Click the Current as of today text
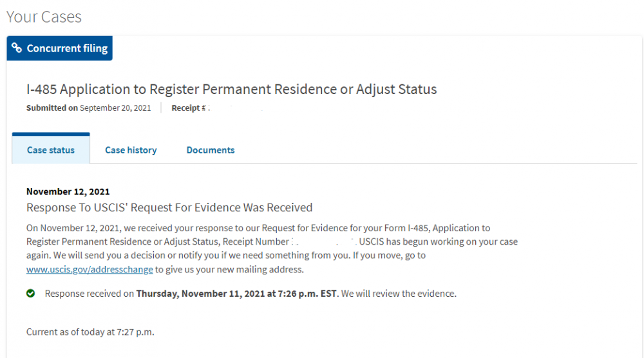 90,332
